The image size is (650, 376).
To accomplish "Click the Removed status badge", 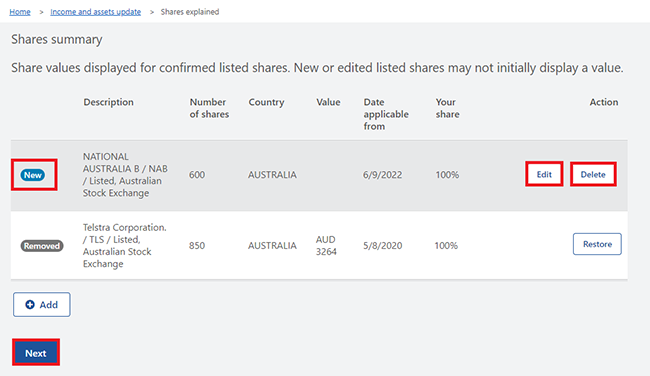I will click(42, 246).
